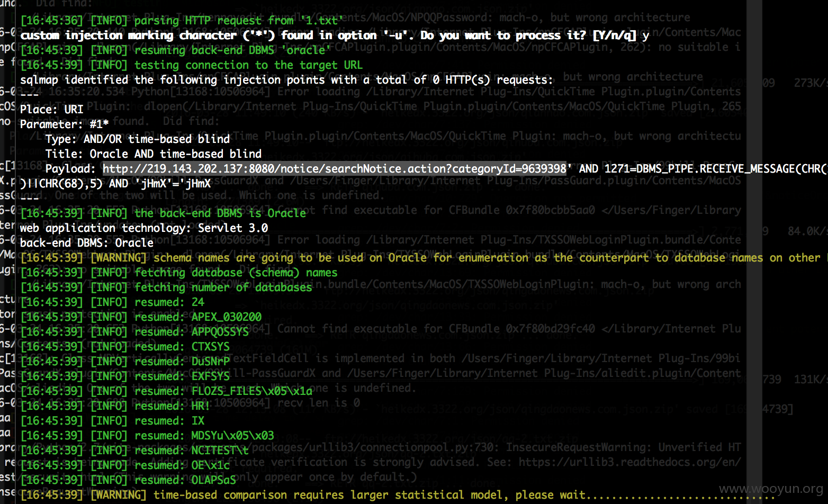Click the text 'resumed: OE\x1c'
The height and width of the screenshot is (504, 828).
point(182,465)
